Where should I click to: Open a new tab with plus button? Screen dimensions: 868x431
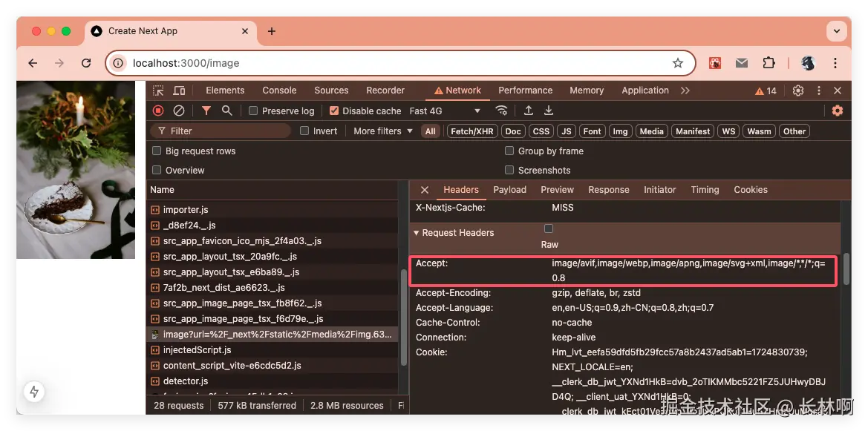pos(271,31)
